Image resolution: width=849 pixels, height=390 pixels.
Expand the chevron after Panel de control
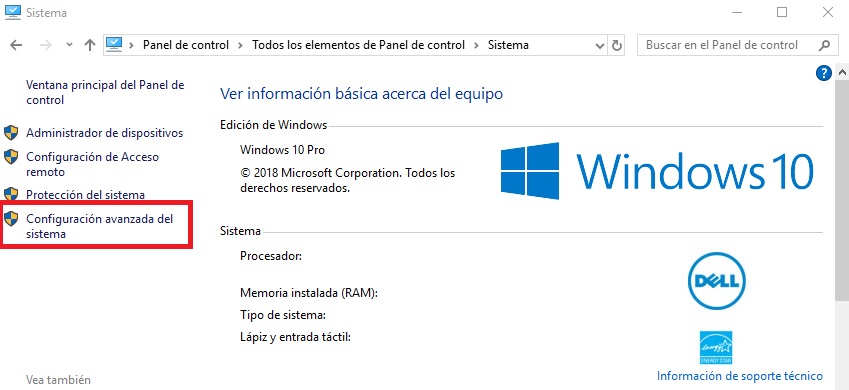241,45
